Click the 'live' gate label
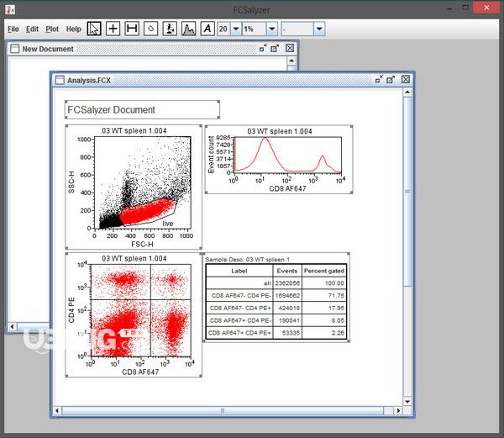Image resolution: width=504 pixels, height=438 pixels. pyautogui.click(x=167, y=223)
